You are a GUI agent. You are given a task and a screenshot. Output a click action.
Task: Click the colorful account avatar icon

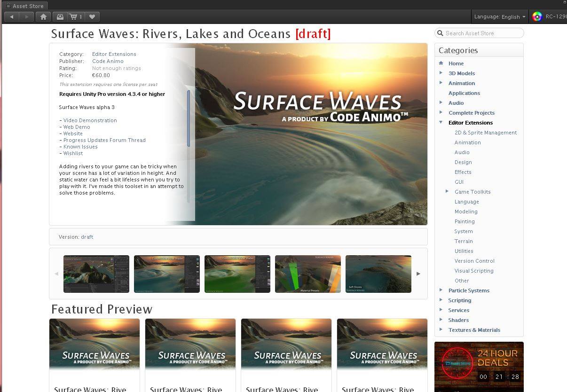(537, 16)
